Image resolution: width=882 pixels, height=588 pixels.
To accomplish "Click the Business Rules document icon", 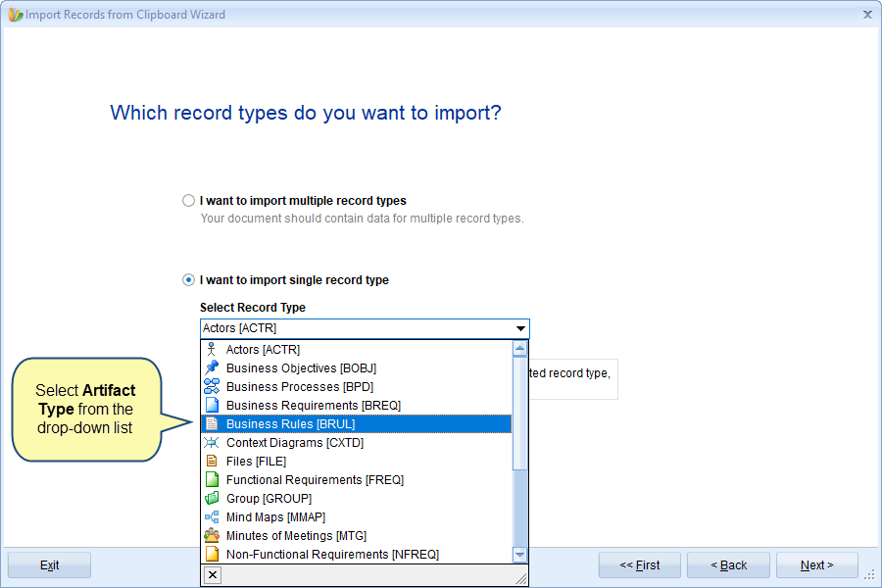I will (x=212, y=423).
